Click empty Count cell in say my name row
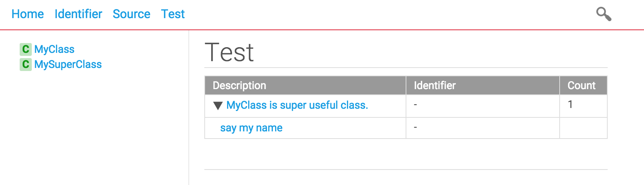Screen dimensions: 644x185 tap(583, 128)
